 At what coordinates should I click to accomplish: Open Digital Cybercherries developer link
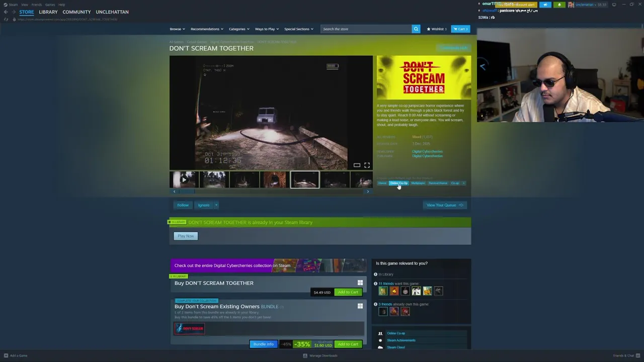click(427, 151)
